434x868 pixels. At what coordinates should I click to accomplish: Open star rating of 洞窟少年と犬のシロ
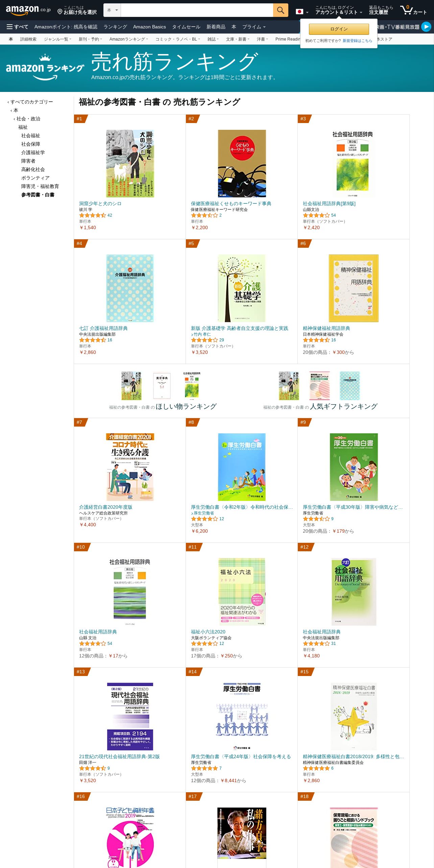pyautogui.click(x=93, y=215)
